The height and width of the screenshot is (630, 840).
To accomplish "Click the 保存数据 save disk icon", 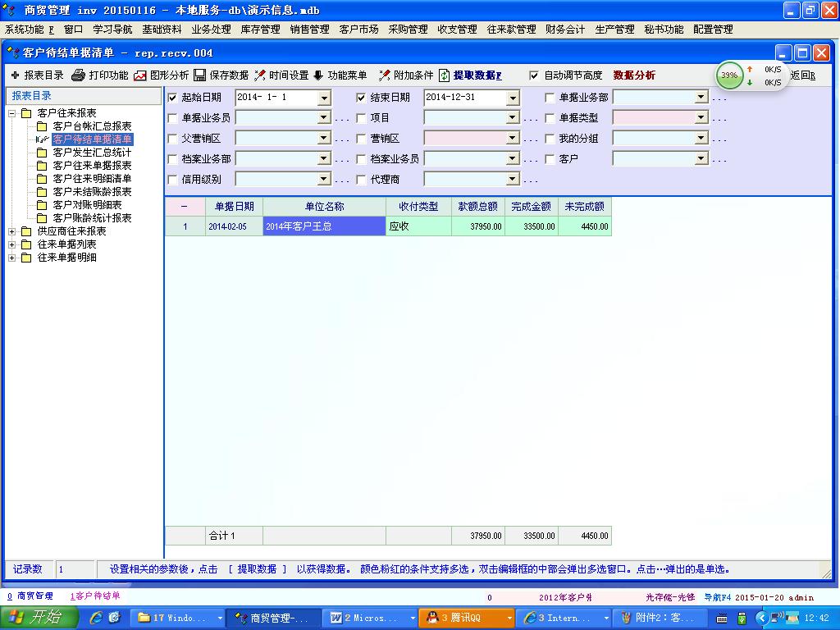I will [x=200, y=75].
